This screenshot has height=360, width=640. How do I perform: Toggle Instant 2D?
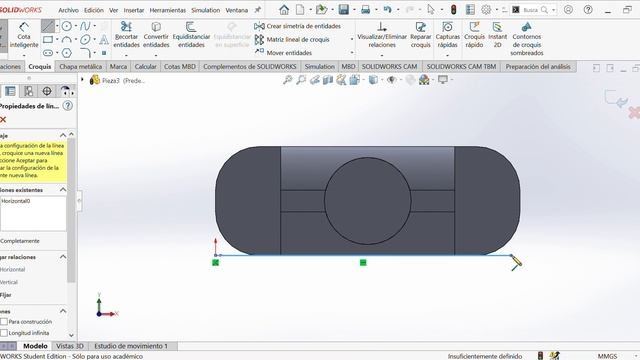click(498, 35)
